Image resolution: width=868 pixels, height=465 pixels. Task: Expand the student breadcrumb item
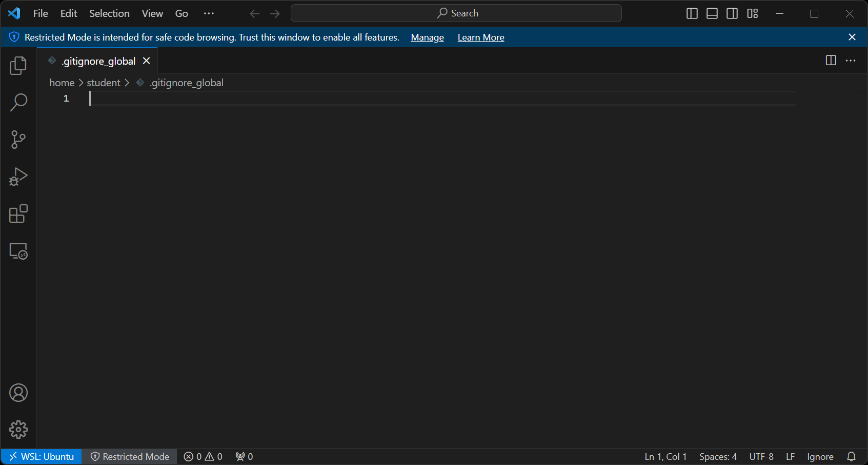(x=103, y=83)
